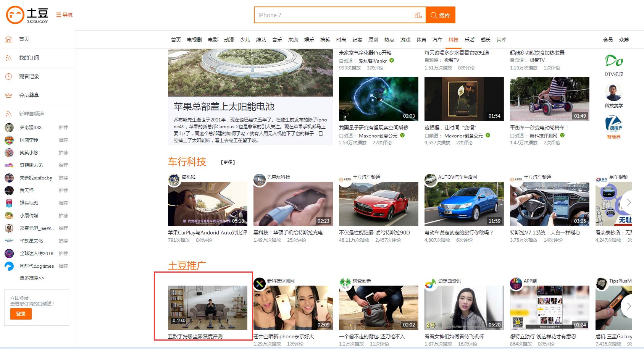
Task: Play the 平衡车一秒变电动轮椅车 video thumbnail
Action: [550, 99]
